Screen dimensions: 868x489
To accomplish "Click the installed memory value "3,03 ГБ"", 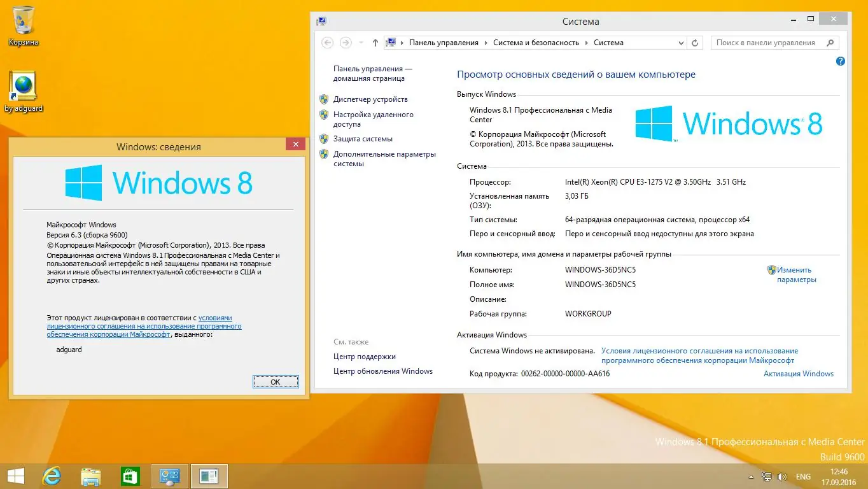I will pyautogui.click(x=577, y=196).
